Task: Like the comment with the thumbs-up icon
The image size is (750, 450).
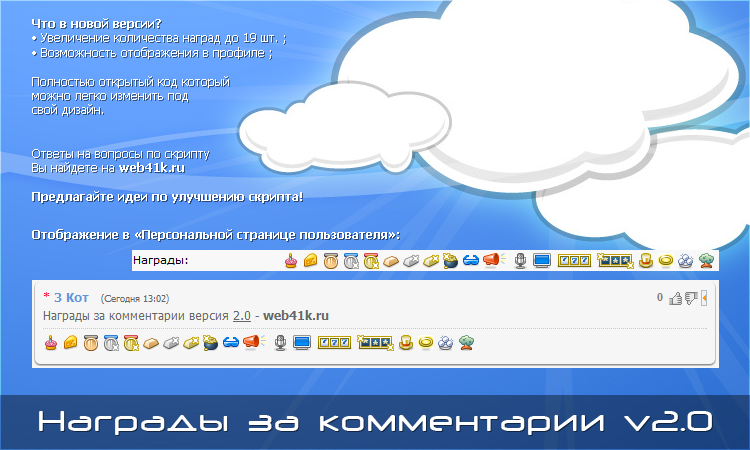Action: coord(675,298)
